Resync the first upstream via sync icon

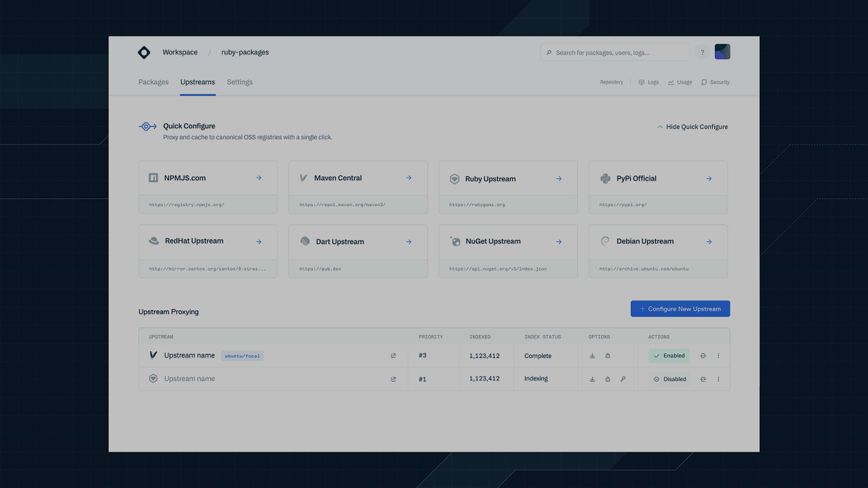coord(703,356)
